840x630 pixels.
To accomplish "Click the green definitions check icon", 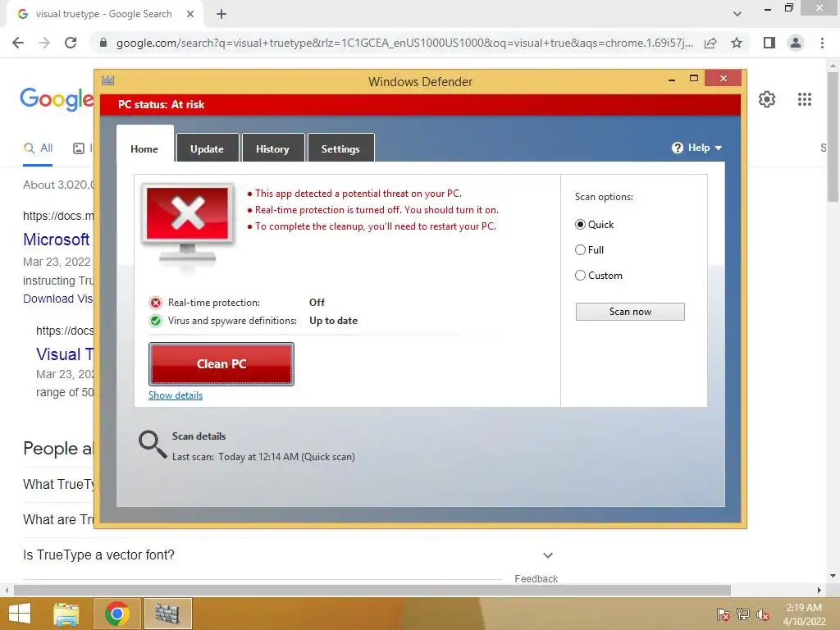I will click(155, 321).
